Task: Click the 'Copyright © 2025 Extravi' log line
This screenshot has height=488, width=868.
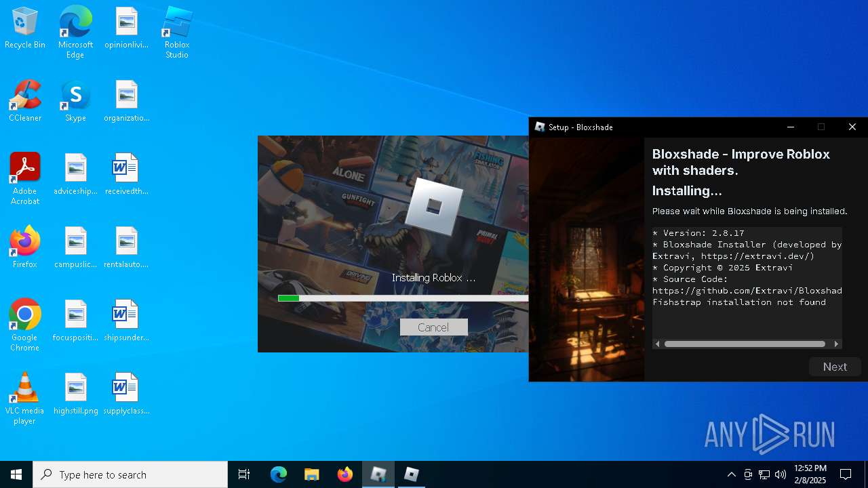Action: click(x=722, y=268)
